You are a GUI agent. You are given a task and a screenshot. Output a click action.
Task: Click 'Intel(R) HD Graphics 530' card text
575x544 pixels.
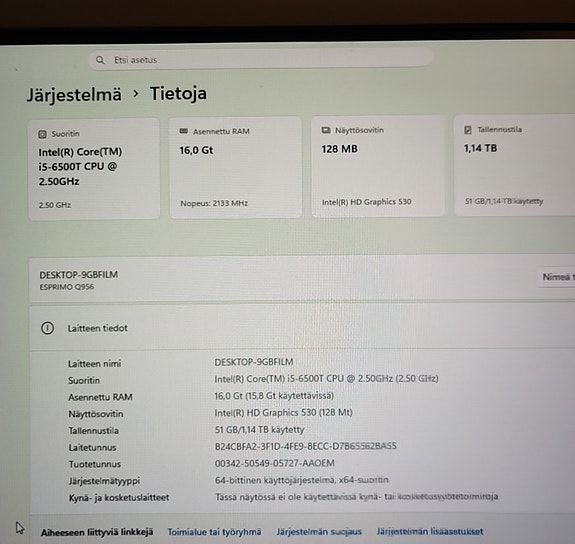[x=367, y=202]
